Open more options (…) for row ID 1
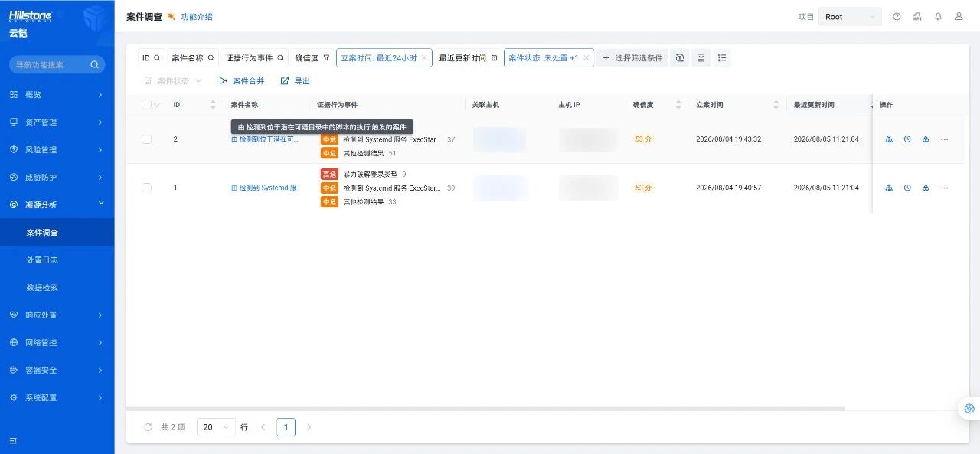 944,188
